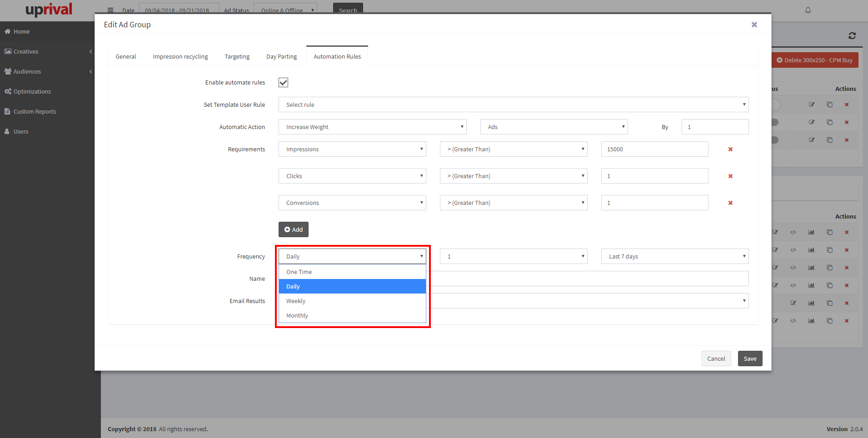Select Daily option in frequency list

tap(352, 286)
